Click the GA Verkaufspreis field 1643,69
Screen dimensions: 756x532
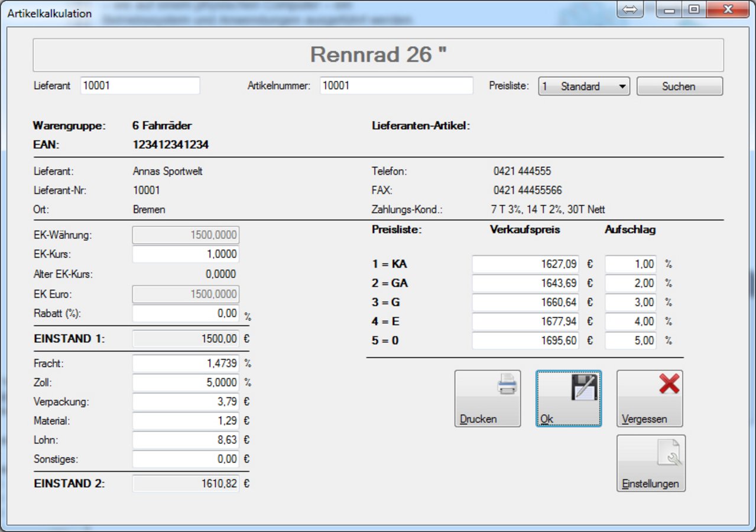(x=525, y=283)
